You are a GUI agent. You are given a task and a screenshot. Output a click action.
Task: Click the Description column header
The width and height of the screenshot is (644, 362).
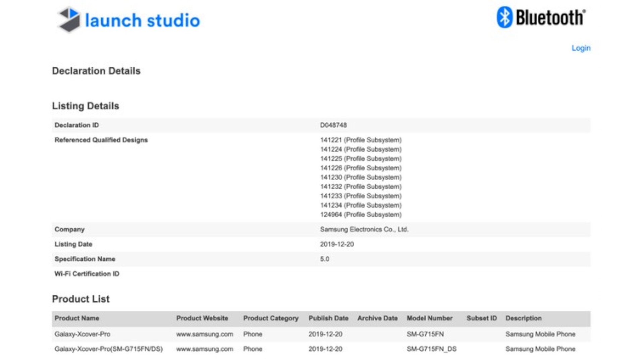point(524,318)
